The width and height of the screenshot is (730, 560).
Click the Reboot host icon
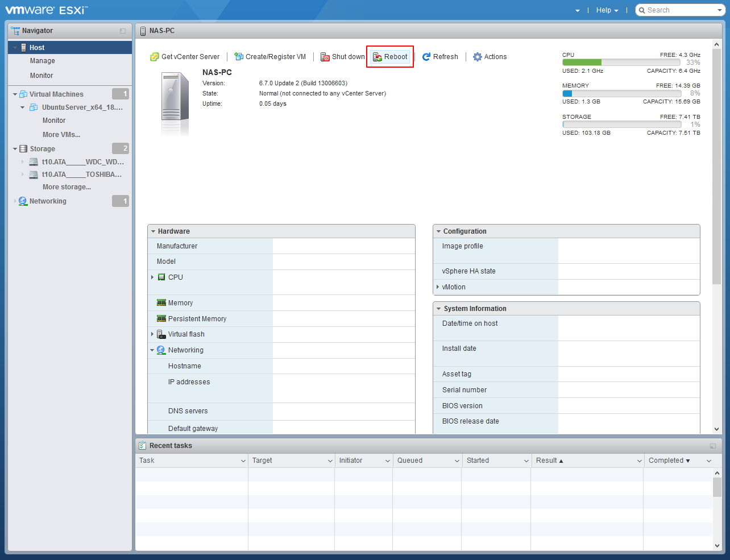coord(378,57)
